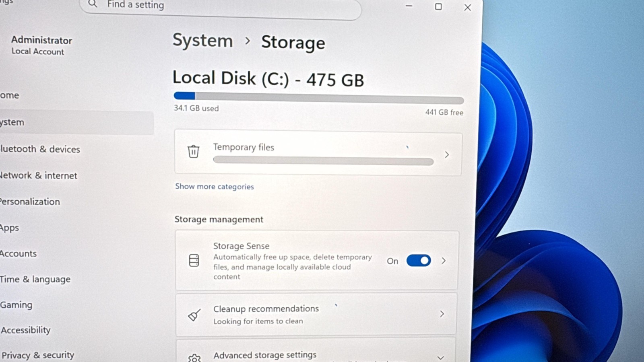Click the Storage Sense drive icon
Screen dimensions: 644x362
194,261
